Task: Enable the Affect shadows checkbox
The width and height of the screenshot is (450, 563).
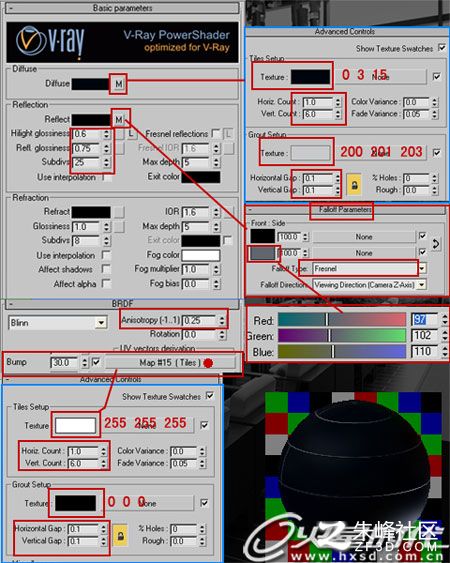Action: pyautogui.click(x=106, y=269)
